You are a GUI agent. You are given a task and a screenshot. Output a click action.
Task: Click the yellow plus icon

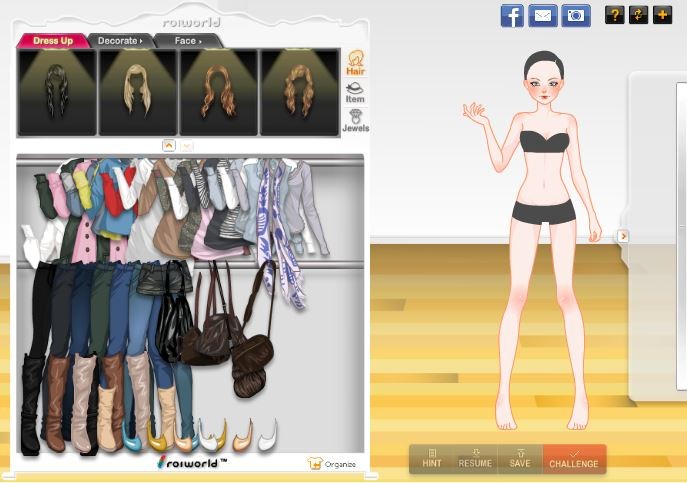click(x=662, y=15)
